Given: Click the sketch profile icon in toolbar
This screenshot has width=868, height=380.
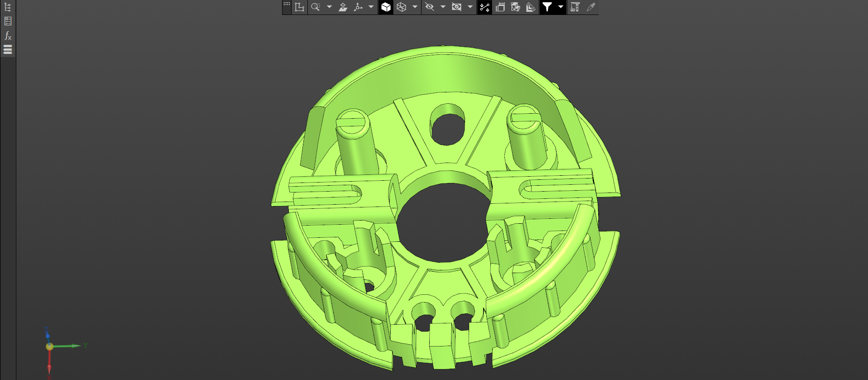Looking at the screenshot, I should point(299,7).
